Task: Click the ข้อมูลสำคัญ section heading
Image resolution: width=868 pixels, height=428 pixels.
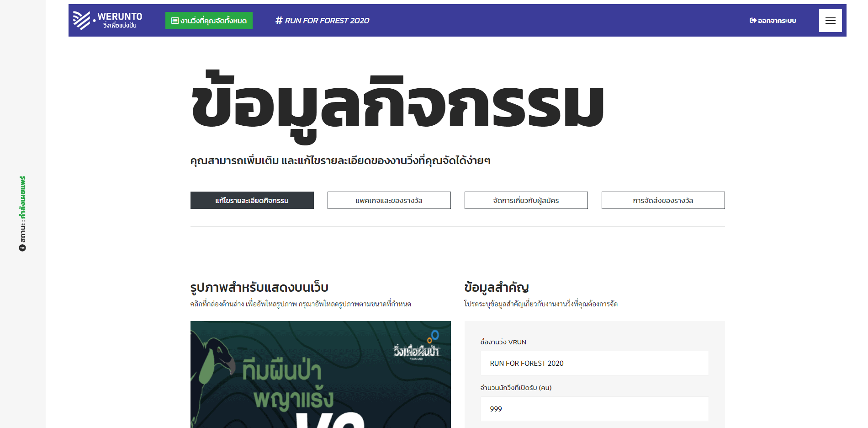Action: click(497, 287)
